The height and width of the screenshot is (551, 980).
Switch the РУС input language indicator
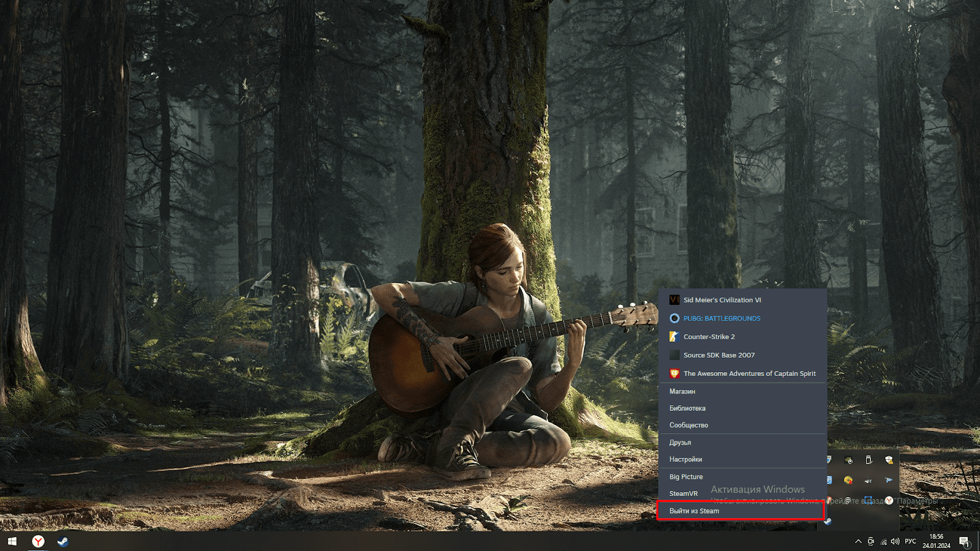[911, 541]
